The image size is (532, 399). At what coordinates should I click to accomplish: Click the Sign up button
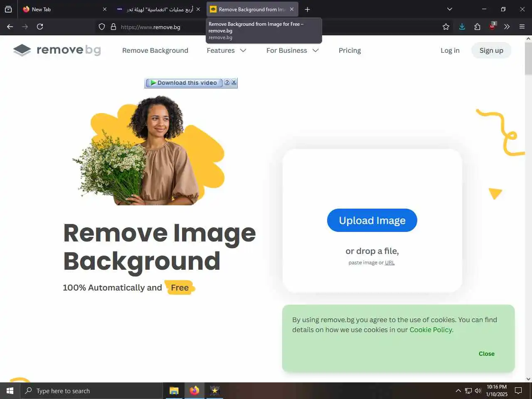(x=491, y=50)
